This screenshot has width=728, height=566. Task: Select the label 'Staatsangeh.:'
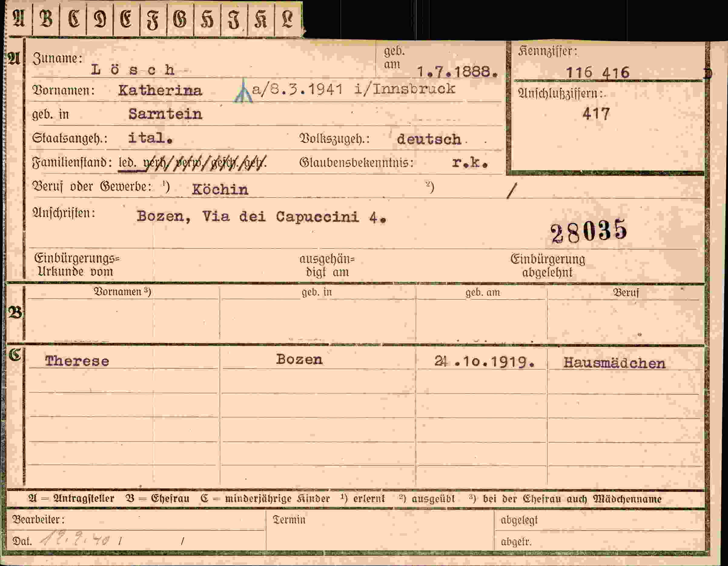coord(70,138)
